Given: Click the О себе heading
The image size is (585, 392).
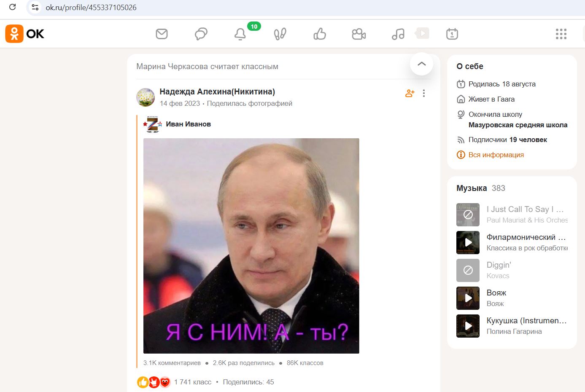Looking at the screenshot, I should pos(470,66).
